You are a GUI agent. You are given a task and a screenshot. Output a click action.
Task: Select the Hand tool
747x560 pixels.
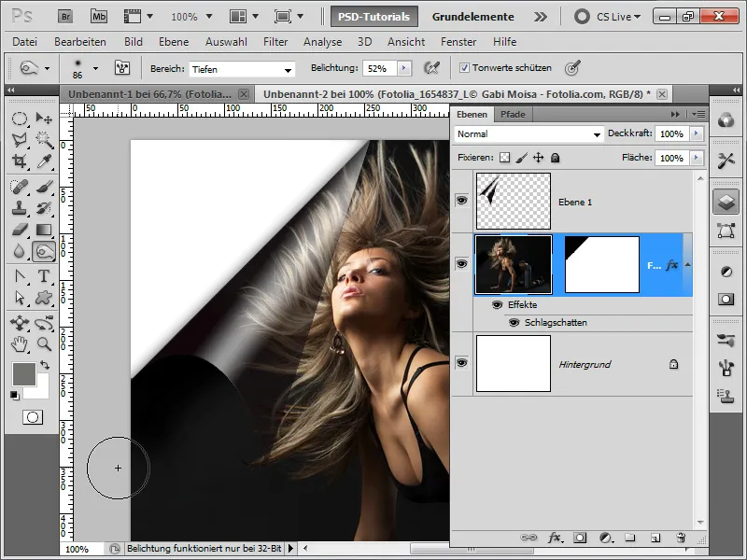coord(20,343)
